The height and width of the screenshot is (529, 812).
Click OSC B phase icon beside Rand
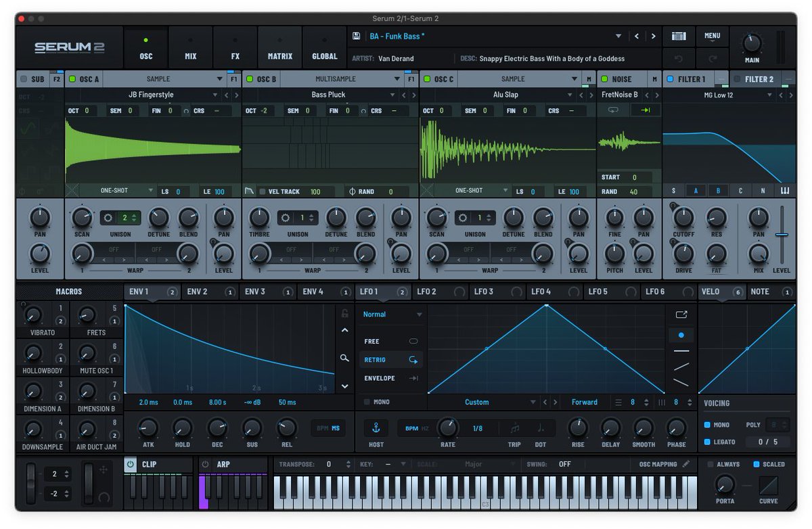(x=352, y=191)
